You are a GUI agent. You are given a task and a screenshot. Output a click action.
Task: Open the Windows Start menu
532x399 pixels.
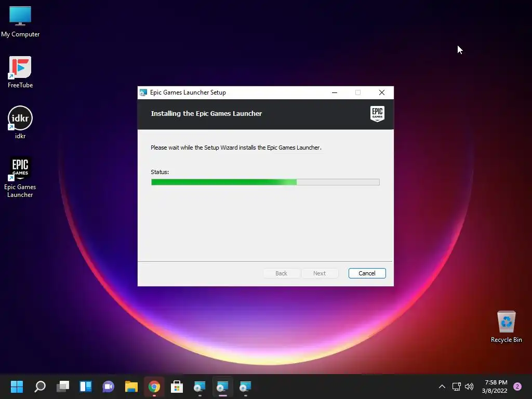(x=17, y=387)
